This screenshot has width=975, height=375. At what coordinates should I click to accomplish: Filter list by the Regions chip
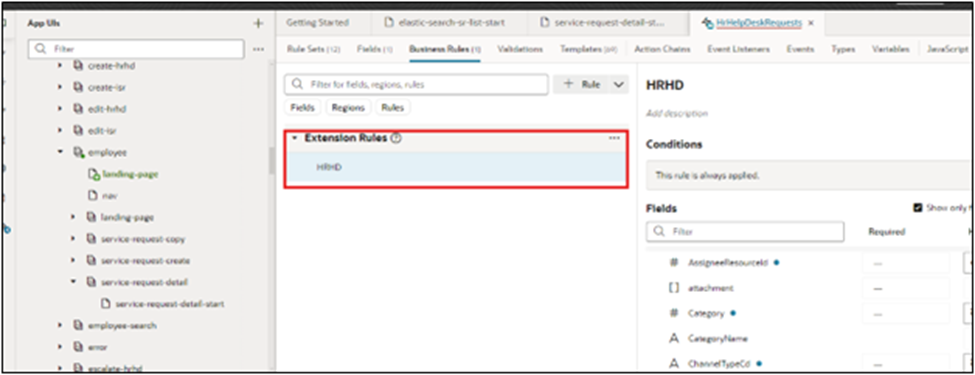(348, 108)
